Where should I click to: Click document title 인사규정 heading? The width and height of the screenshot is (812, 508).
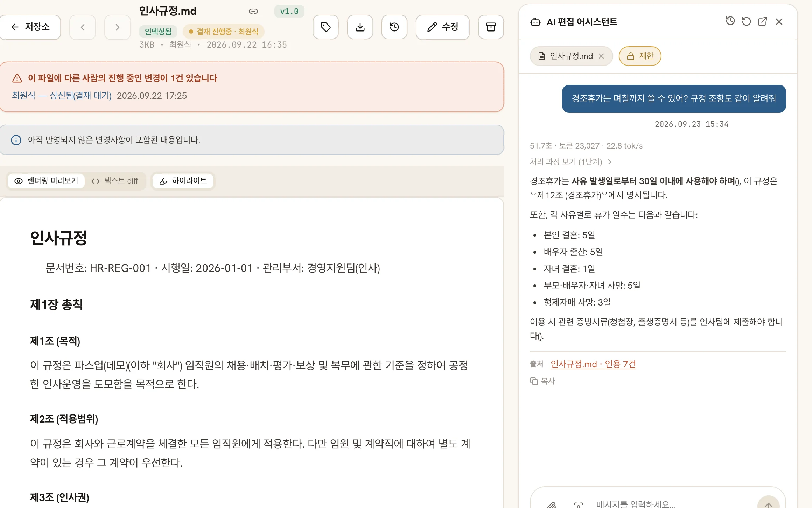pyautogui.click(x=58, y=238)
